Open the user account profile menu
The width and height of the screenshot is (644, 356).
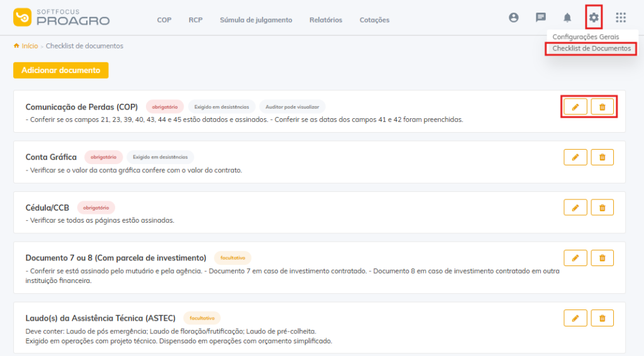[514, 18]
